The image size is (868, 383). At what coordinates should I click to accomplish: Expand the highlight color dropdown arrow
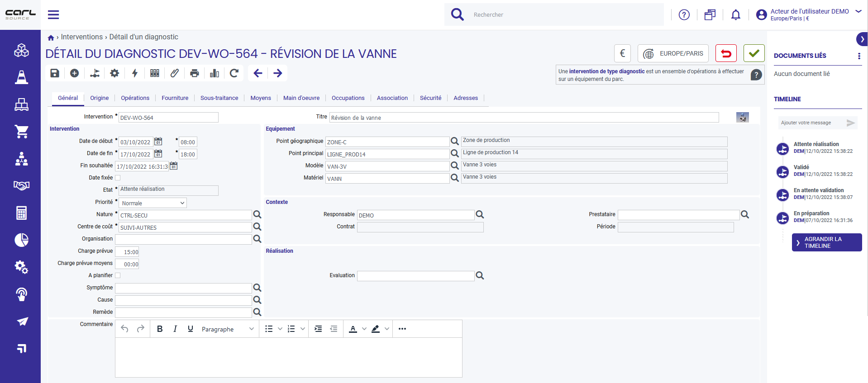point(387,329)
